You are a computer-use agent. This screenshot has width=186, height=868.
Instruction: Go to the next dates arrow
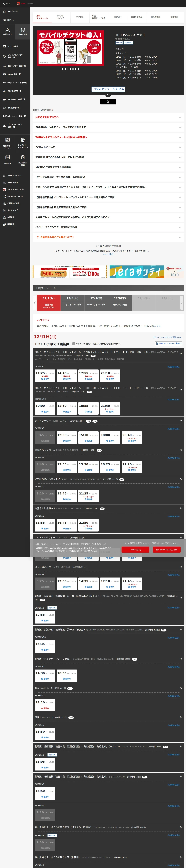(x=182, y=303)
